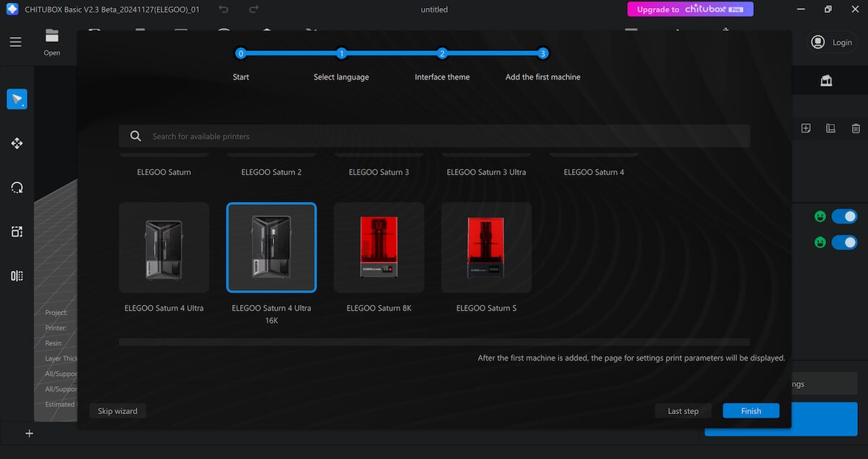Select the ELEGOO Saturn 4 Ultra printer
868x459 pixels.
tap(164, 247)
